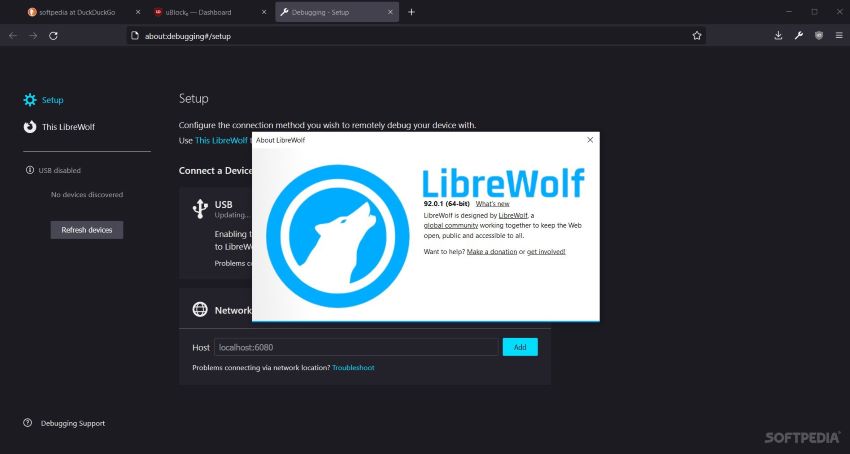This screenshot has height=454, width=850.
Task: Click the 92.0.1 (64-bit) version text
Action: tap(447, 204)
